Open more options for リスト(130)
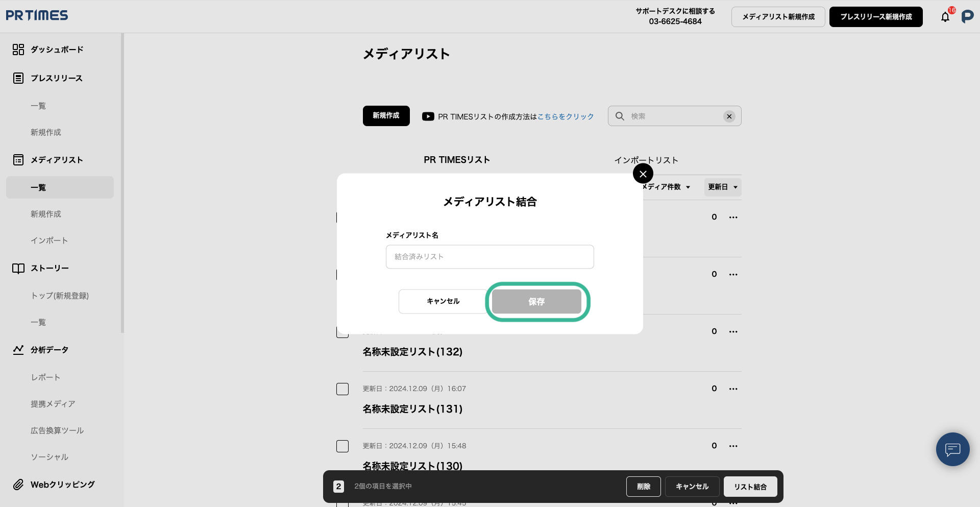The image size is (980, 507). point(733,446)
